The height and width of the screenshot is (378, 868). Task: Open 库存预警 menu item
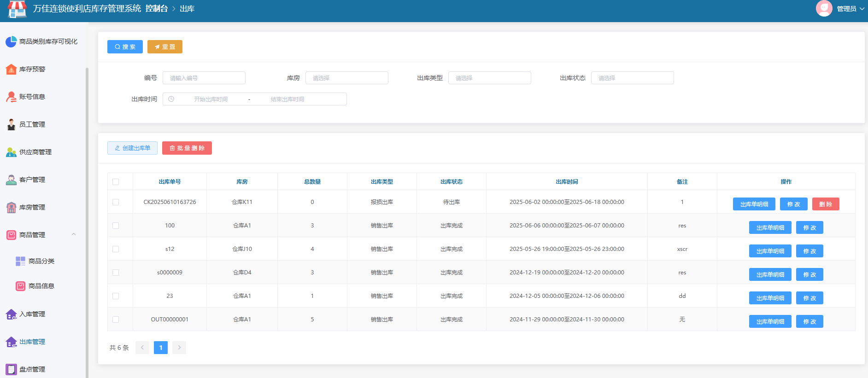click(x=32, y=69)
